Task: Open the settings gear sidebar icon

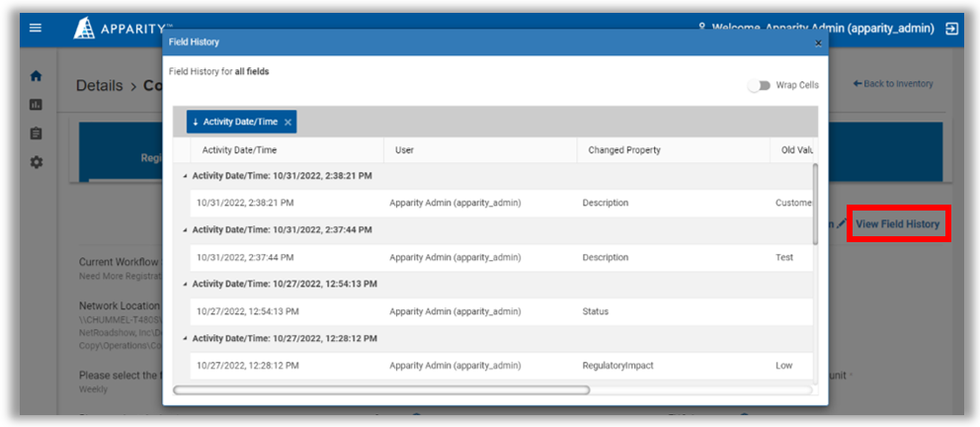Action: (x=37, y=162)
